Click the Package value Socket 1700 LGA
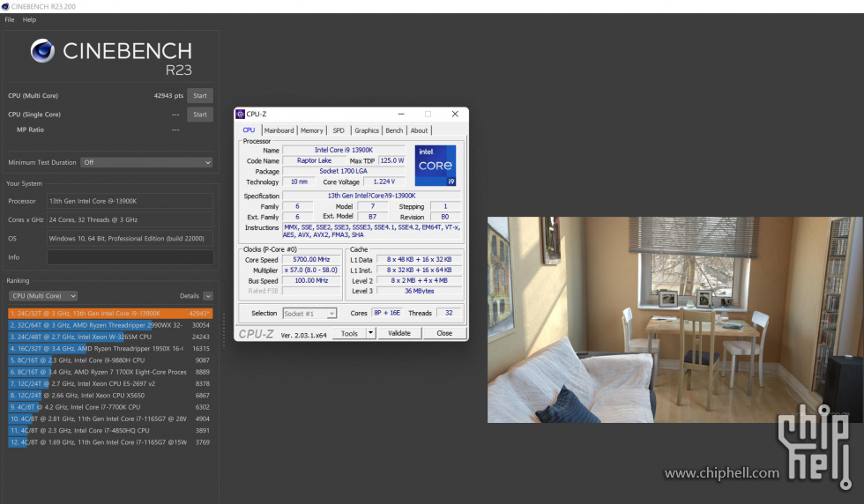The width and height of the screenshot is (864, 504). point(344,171)
